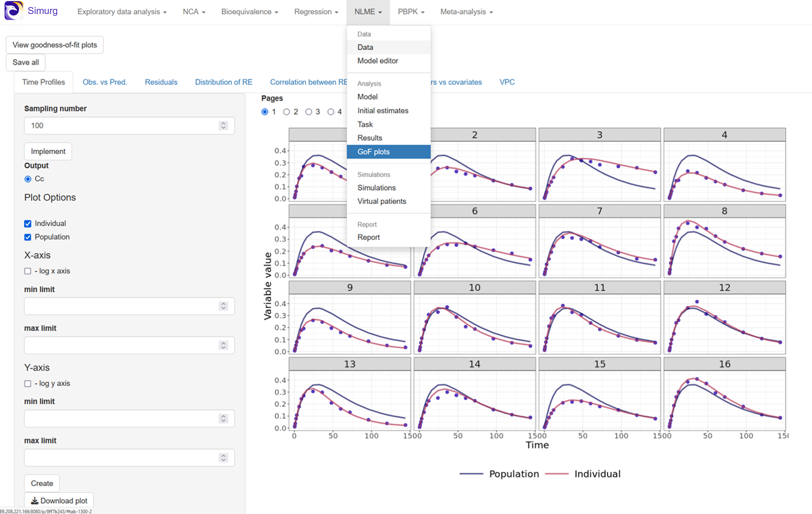Viewport: 812px width, 514px height.
Task: Click the Implement button
Action: (x=48, y=151)
